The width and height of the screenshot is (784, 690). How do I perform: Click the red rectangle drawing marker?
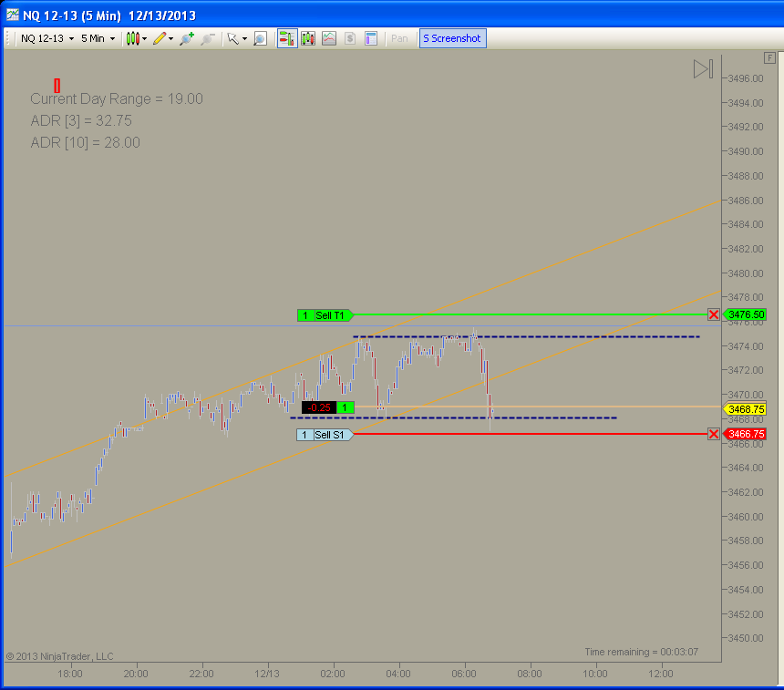[x=57, y=86]
